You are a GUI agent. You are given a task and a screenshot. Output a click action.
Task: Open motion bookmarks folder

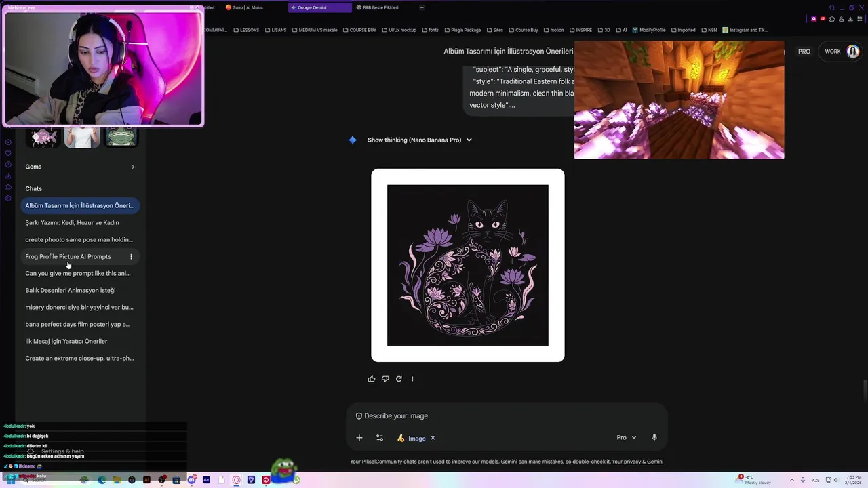pyautogui.click(x=553, y=30)
